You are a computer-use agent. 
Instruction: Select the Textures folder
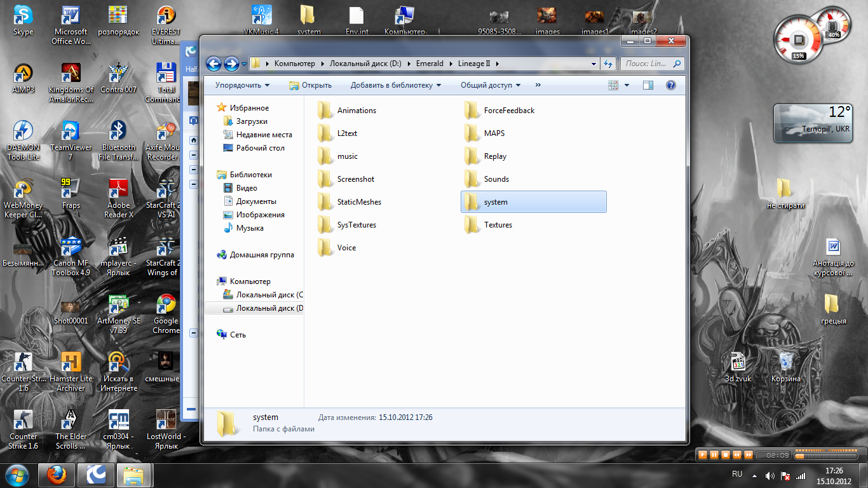[487, 225]
